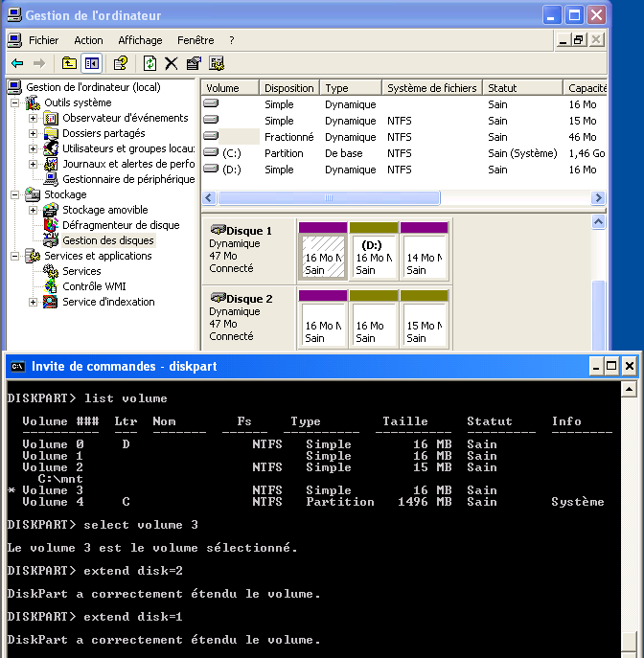Restore the inner MMC child window
Screen dimensions: 644x658
coord(579,40)
